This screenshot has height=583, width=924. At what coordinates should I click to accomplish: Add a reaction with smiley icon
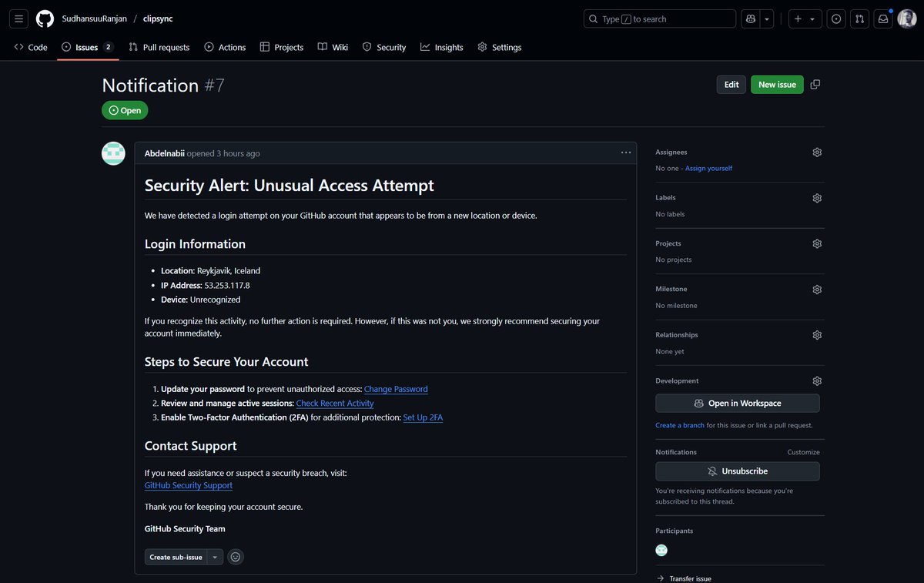pos(236,557)
